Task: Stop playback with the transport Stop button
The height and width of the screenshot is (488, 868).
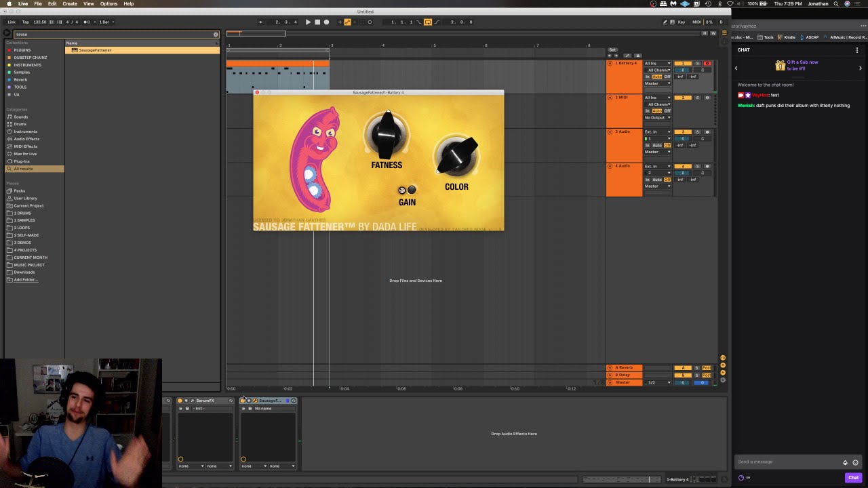Action: click(x=317, y=22)
